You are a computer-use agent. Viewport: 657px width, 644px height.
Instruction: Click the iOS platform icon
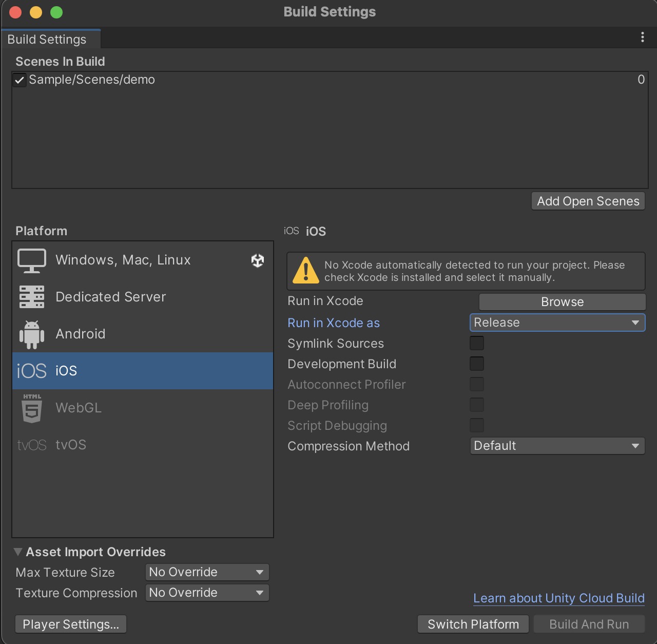click(x=31, y=370)
